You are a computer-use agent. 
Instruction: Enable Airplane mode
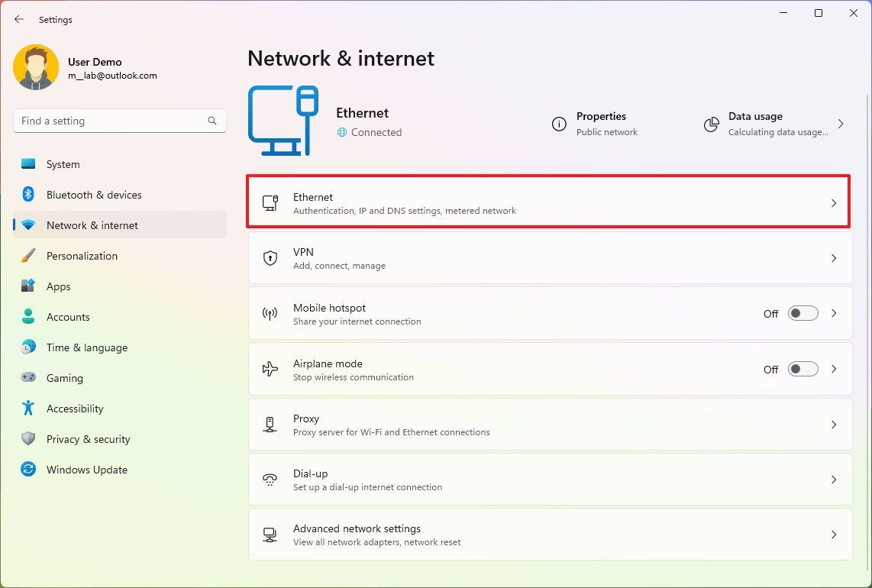coord(802,369)
